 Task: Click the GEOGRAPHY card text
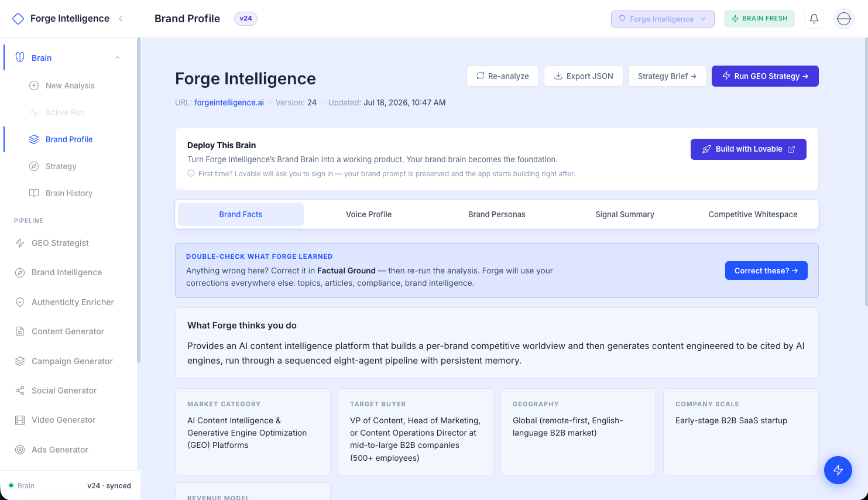[x=568, y=427]
